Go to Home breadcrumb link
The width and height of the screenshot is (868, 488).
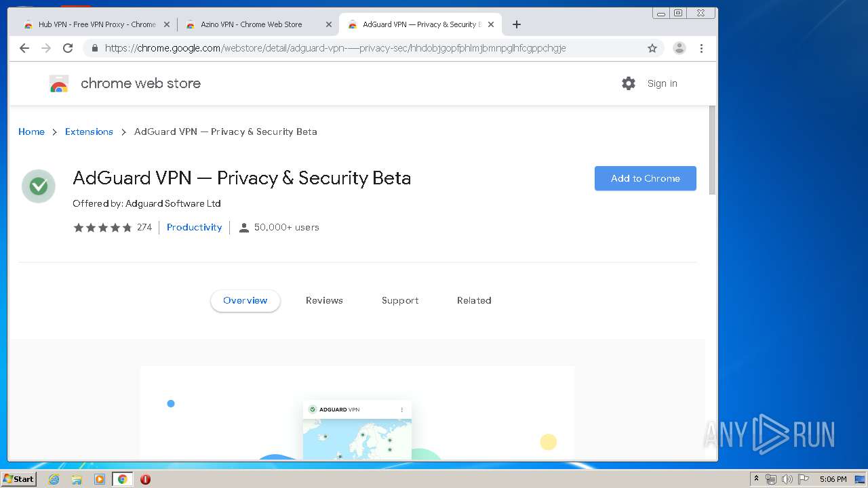click(x=31, y=131)
